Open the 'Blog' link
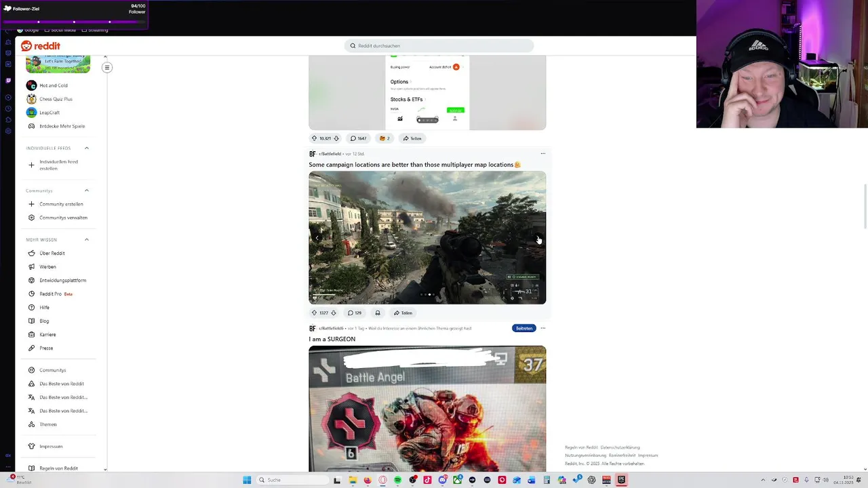 pyautogui.click(x=44, y=321)
